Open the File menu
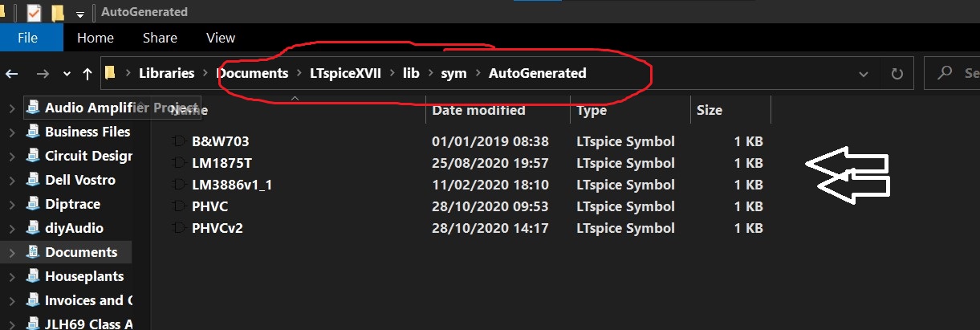 (27, 38)
